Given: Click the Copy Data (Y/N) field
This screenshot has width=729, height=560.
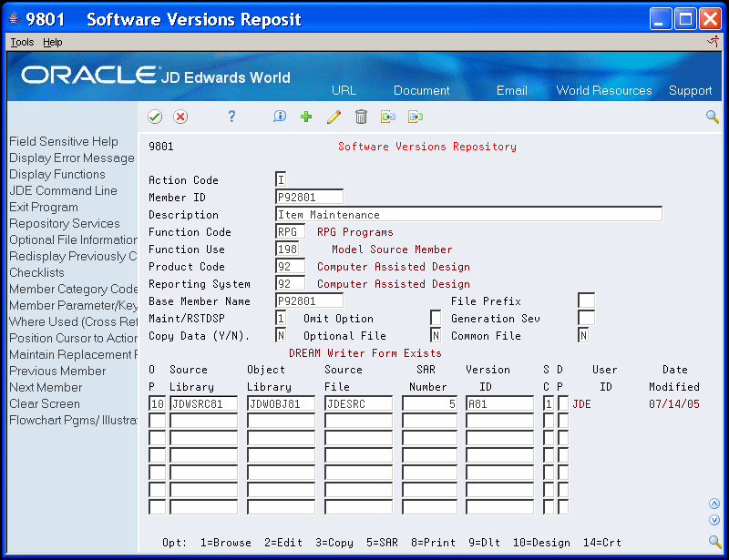Looking at the screenshot, I should [x=281, y=335].
